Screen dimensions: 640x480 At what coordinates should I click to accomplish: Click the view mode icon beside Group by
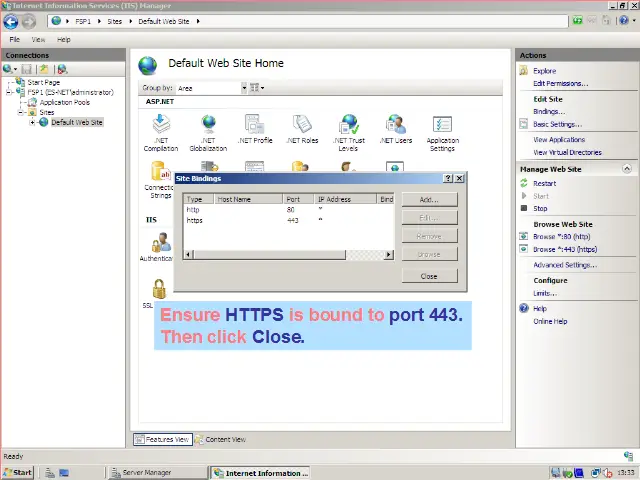pyautogui.click(x=254, y=88)
